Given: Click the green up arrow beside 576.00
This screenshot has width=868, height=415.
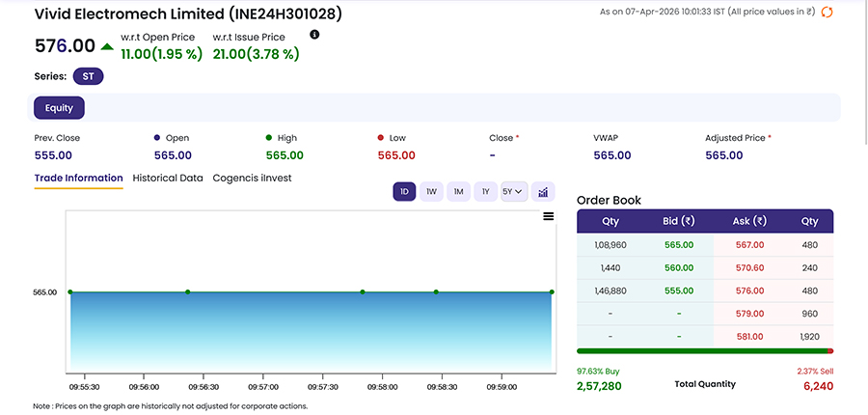Looking at the screenshot, I should click(x=107, y=47).
